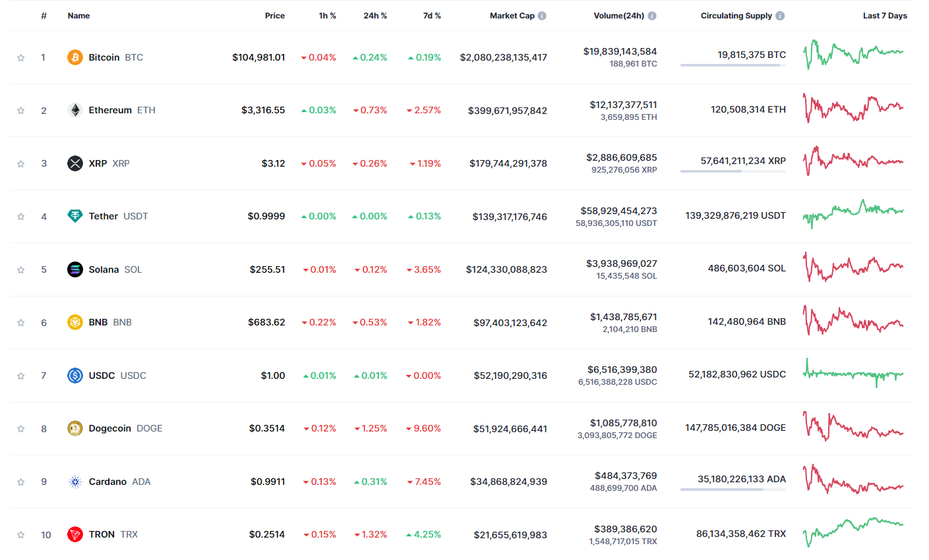Click Ethereum volume $12,137,377,511
The height and width of the screenshot is (560, 929).
624,105
